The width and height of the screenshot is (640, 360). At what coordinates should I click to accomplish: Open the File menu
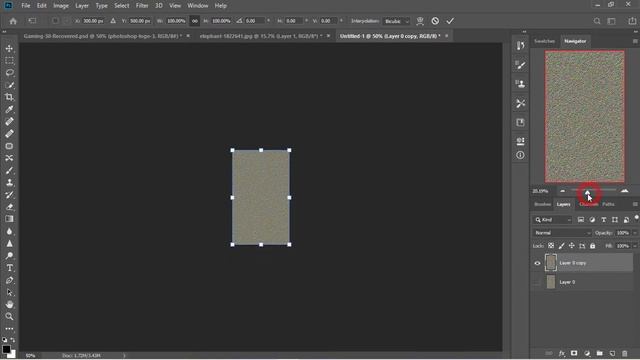pos(26,6)
